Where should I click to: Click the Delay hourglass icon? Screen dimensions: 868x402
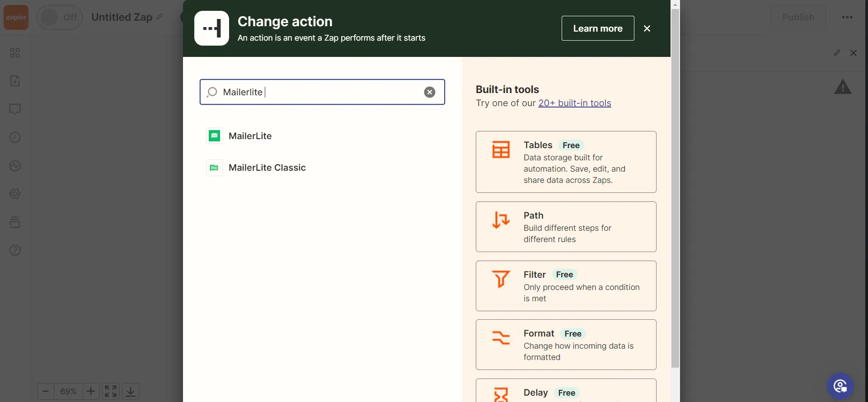pyautogui.click(x=501, y=395)
